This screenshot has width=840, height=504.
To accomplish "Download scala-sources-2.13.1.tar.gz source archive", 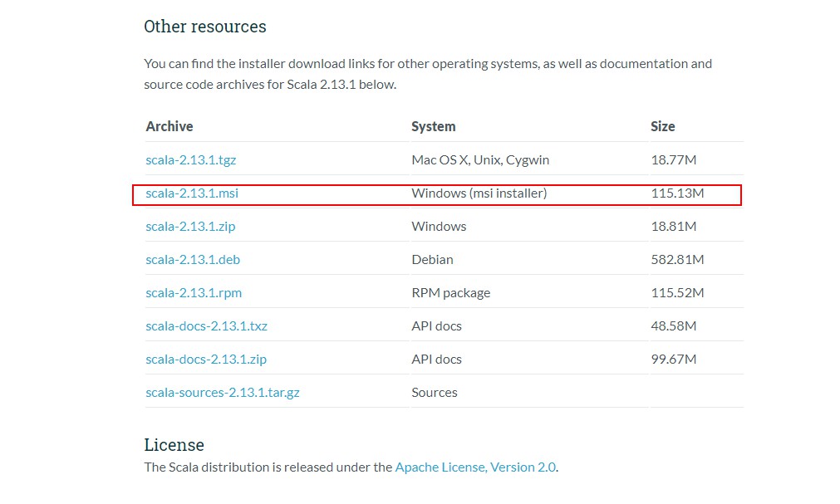I will pyautogui.click(x=223, y=393).
